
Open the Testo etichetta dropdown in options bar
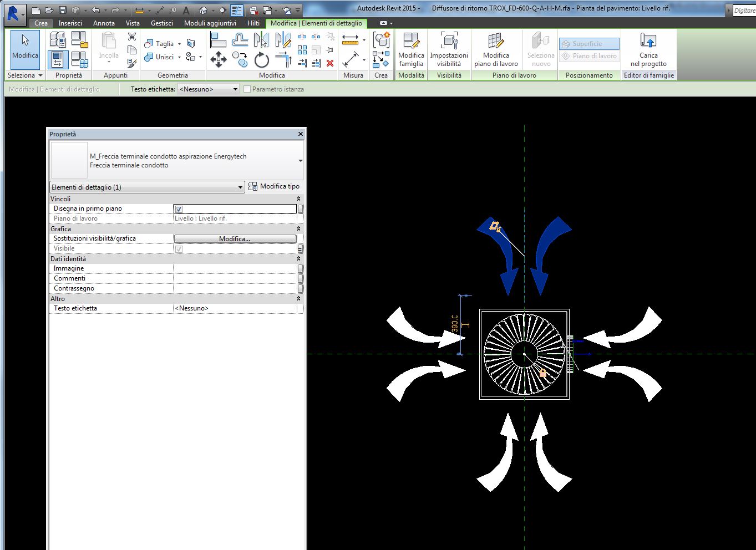pos(235,89)
